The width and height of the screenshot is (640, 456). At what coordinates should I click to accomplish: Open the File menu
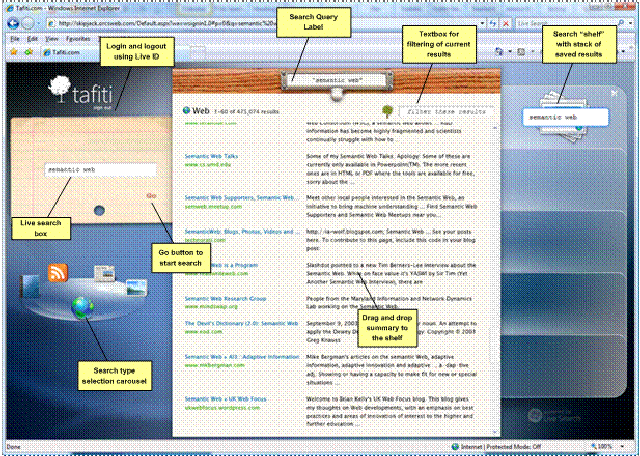point(14,37)
